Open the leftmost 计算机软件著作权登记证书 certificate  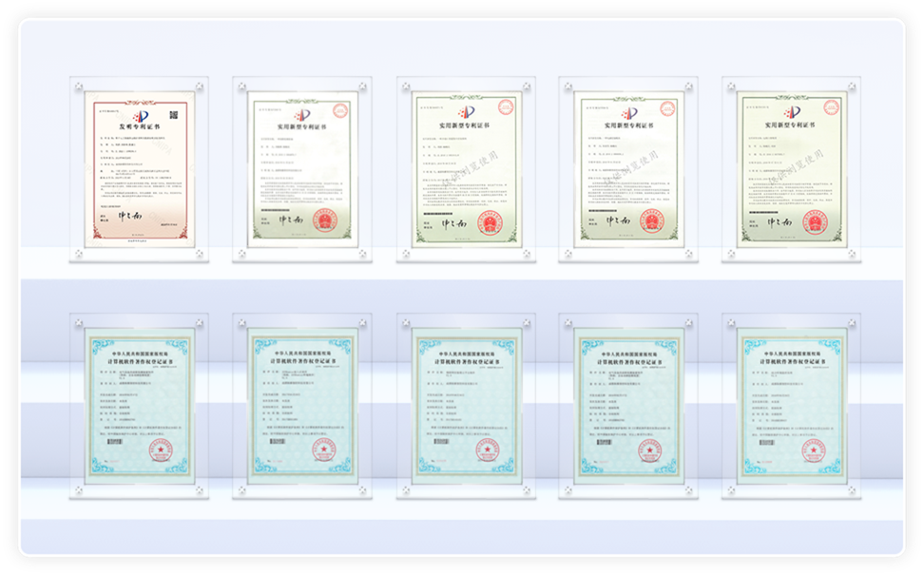(139, 406)
